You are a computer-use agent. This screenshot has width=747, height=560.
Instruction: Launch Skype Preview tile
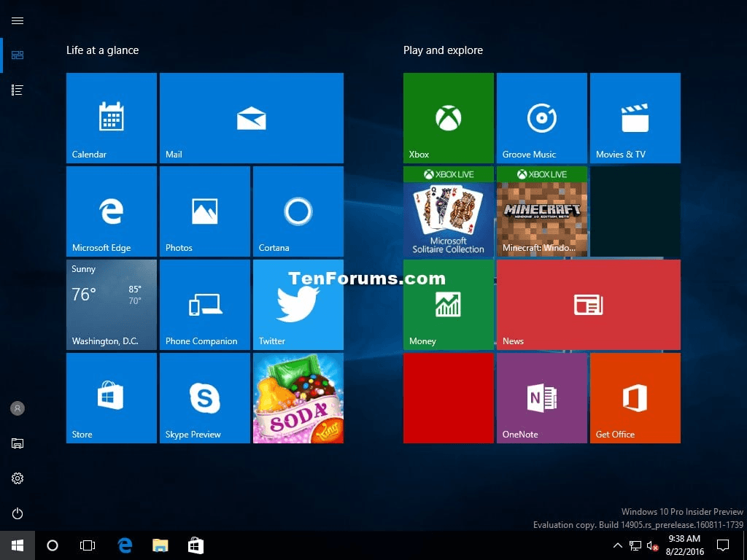coord(204,397)
